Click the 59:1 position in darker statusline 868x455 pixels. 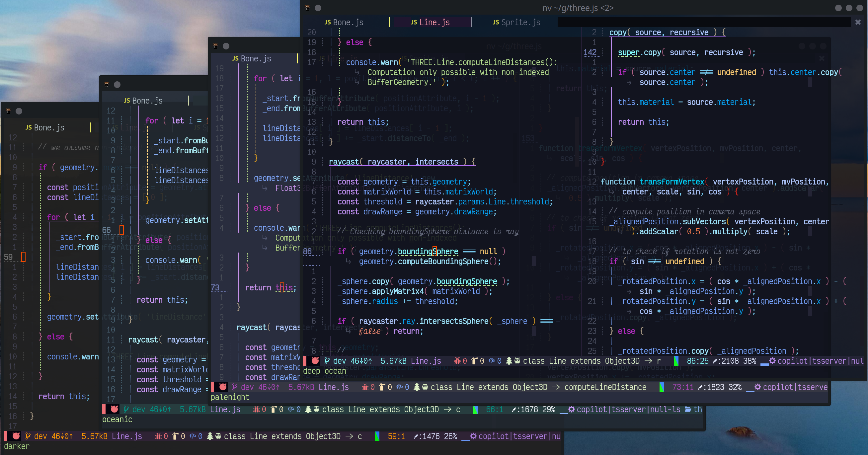point(396,436)
